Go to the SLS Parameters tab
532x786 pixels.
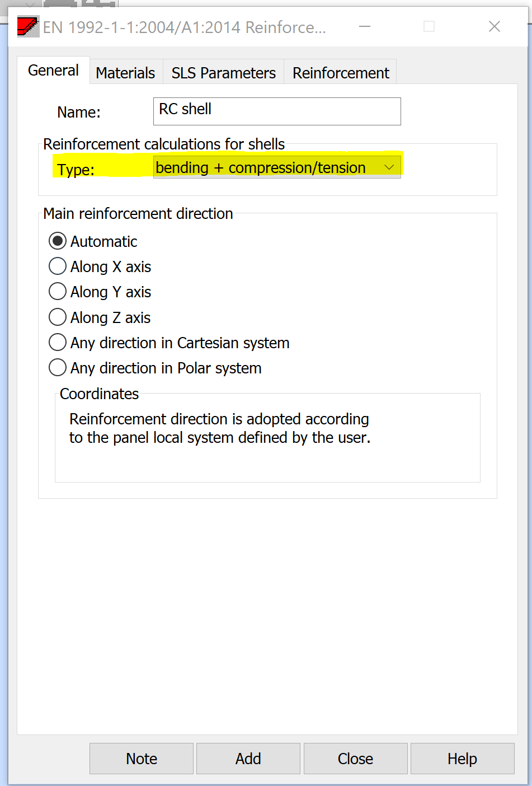pos(223,73)
